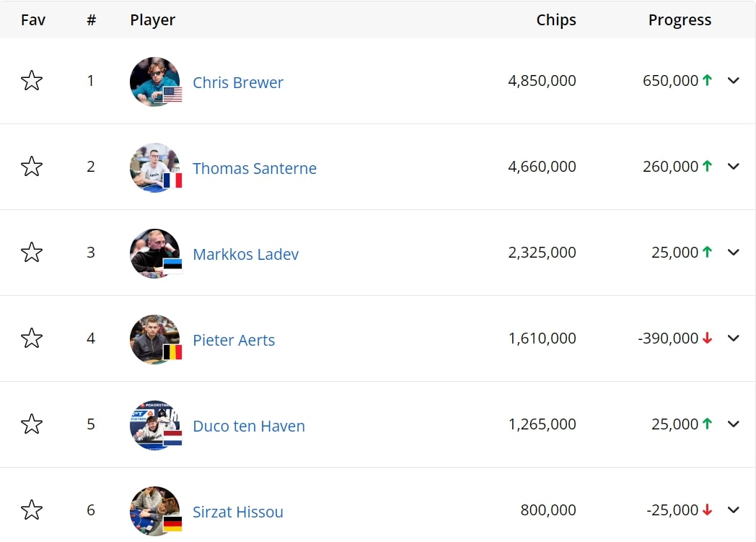Click Pieter Aerts' avatar with Belgian flag
The width and height of the screenshot is (756, 542).
[x=155, y=339]
